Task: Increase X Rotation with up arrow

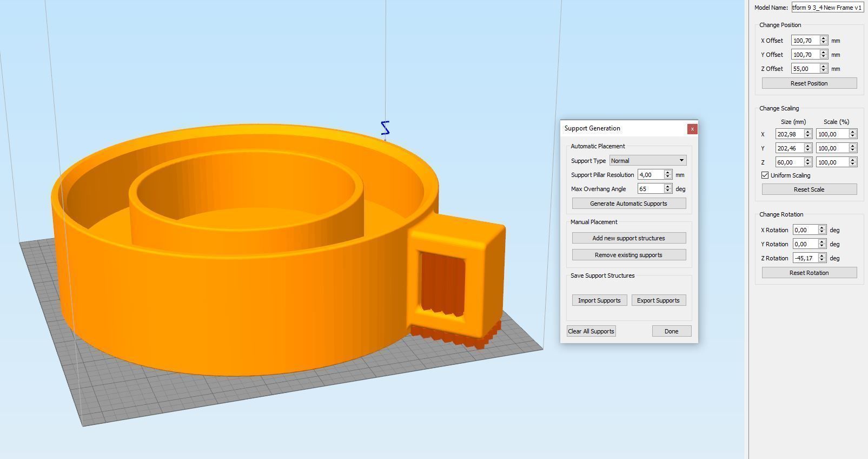Action: [x=822, y=227]
